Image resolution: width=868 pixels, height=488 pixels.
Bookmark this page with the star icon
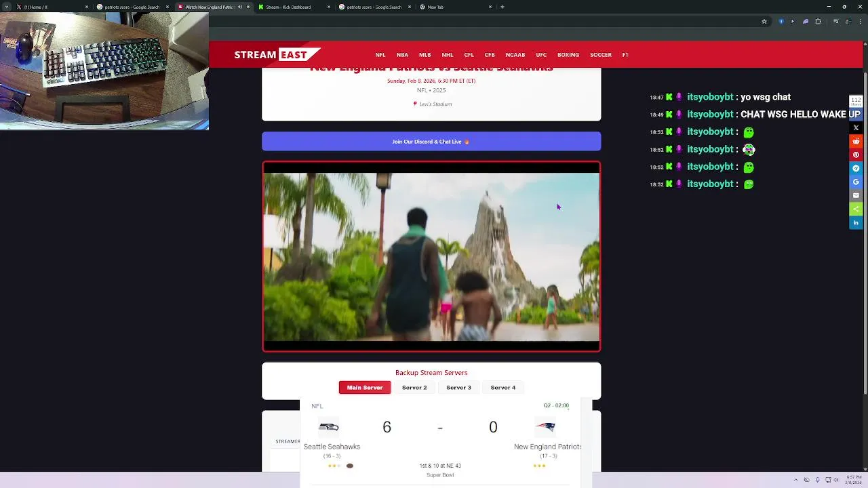(x=764, y=22)
